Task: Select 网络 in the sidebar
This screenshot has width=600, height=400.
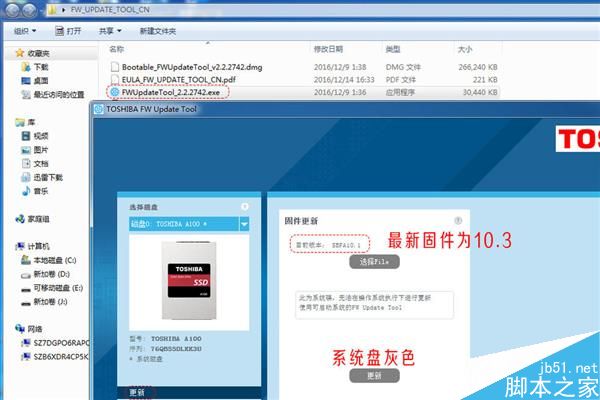Action: [x=29, y=329]
